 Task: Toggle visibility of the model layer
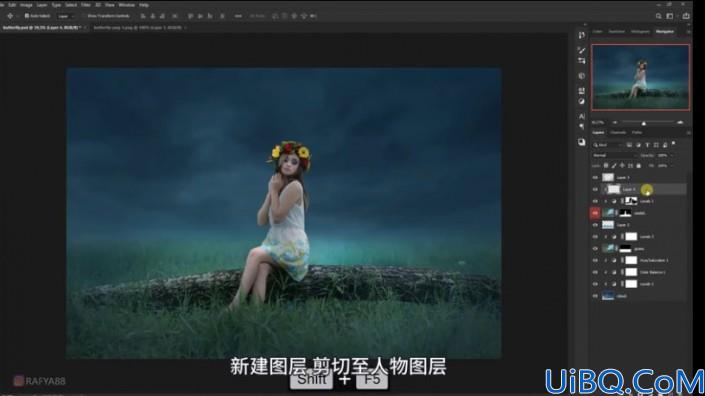[x=595, y=213]
